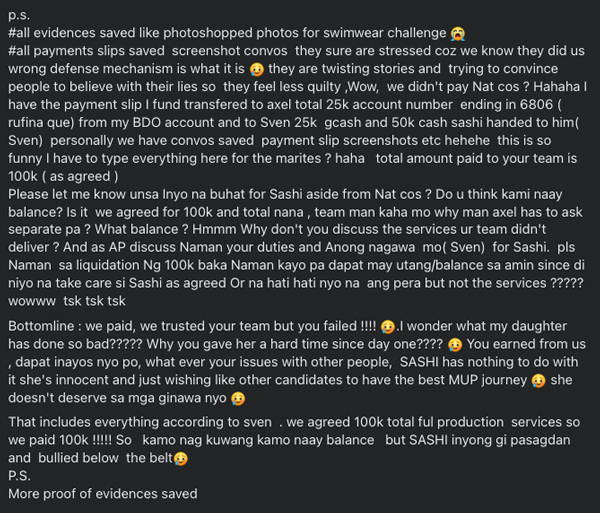Click the 'More proof of evidences saved' line
This screenshot has height=513, width=600.
click(x=103, y=493)
